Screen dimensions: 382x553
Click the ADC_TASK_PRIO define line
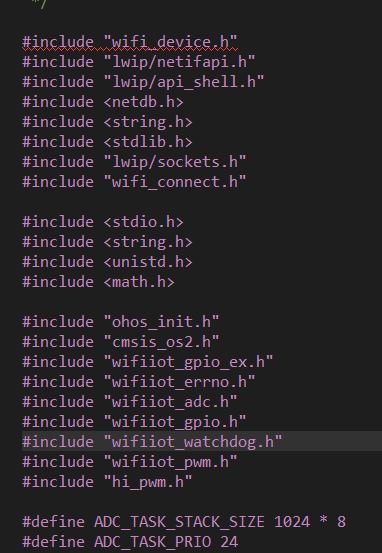point(130,542)
